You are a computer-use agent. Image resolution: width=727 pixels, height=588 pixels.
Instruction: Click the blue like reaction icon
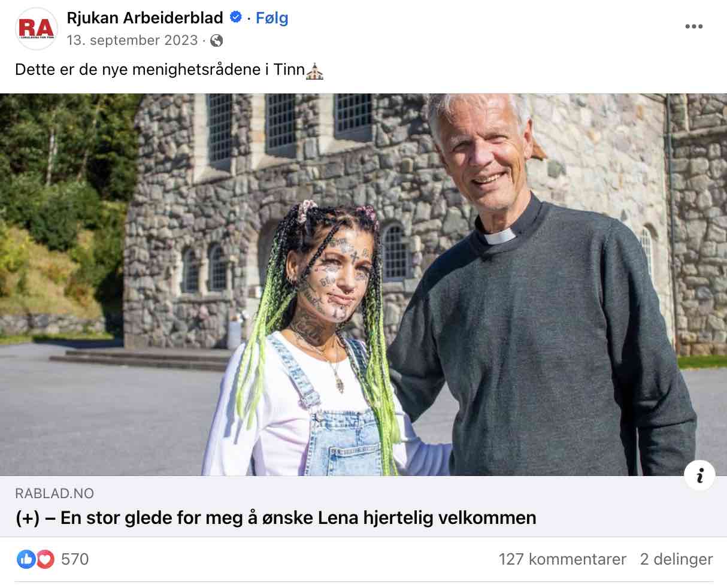(x=26, y=559)
